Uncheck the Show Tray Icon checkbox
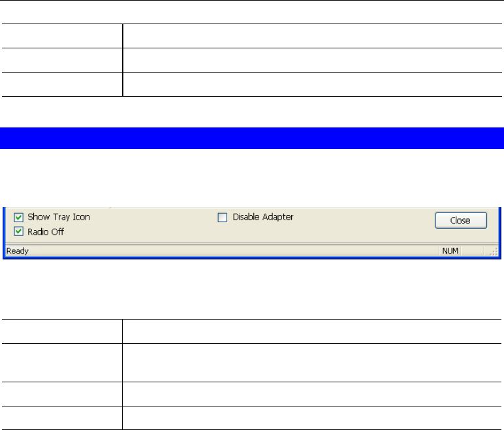 pyautogui.click(x=19, y=218)
